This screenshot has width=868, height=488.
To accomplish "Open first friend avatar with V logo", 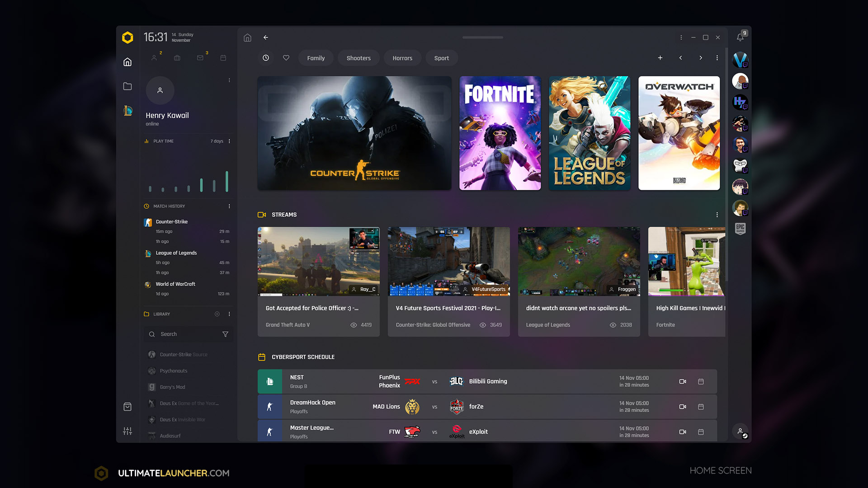I will pyautogui.click(x=740, y=60).
